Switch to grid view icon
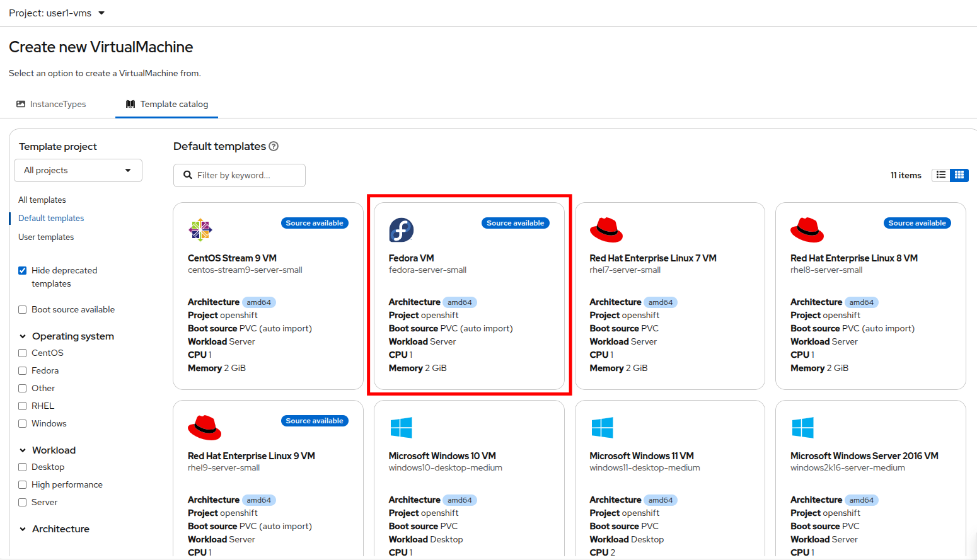The image size is (977, 560). pyautogui.click(x=959, y=175)
